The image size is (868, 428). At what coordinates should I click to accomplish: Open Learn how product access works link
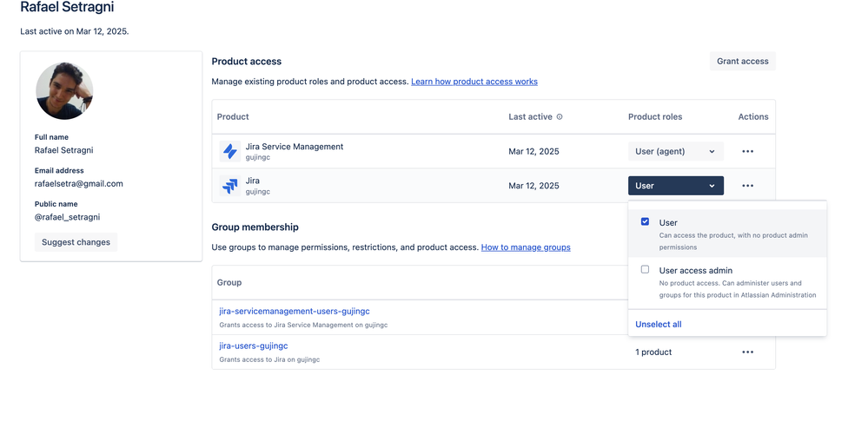point(474,82)
